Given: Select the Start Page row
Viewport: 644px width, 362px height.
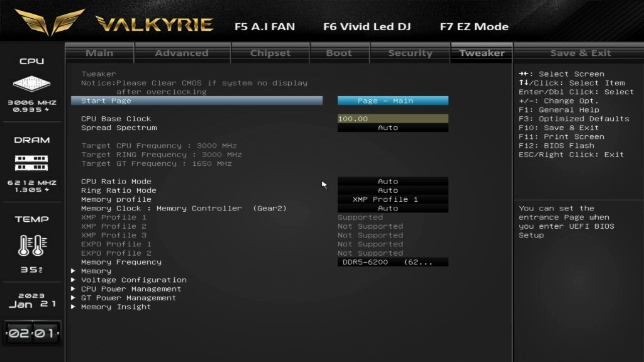Looking at the screenshot, I should [x=197, y=101].
